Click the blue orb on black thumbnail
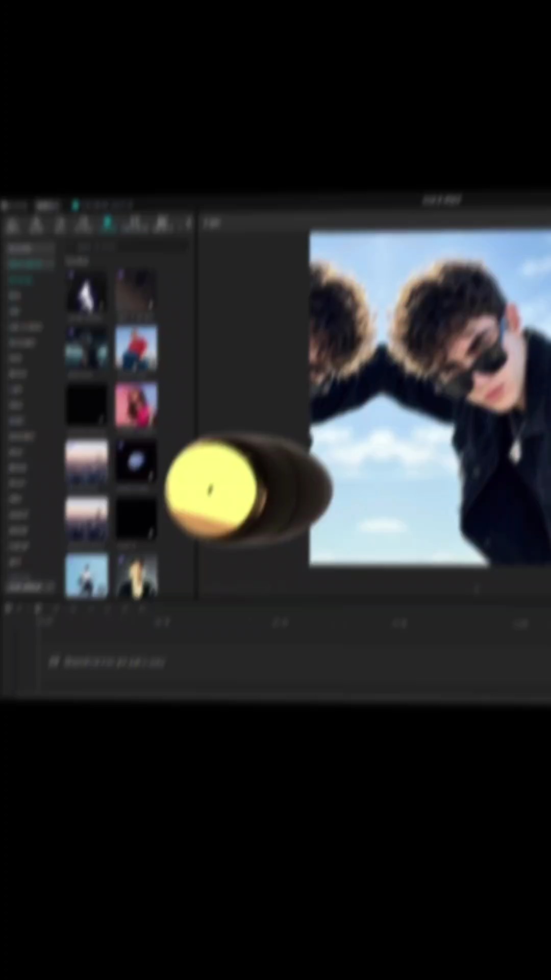Image resolution: width=551 pixels, height=980 pixels. [136, 461]
